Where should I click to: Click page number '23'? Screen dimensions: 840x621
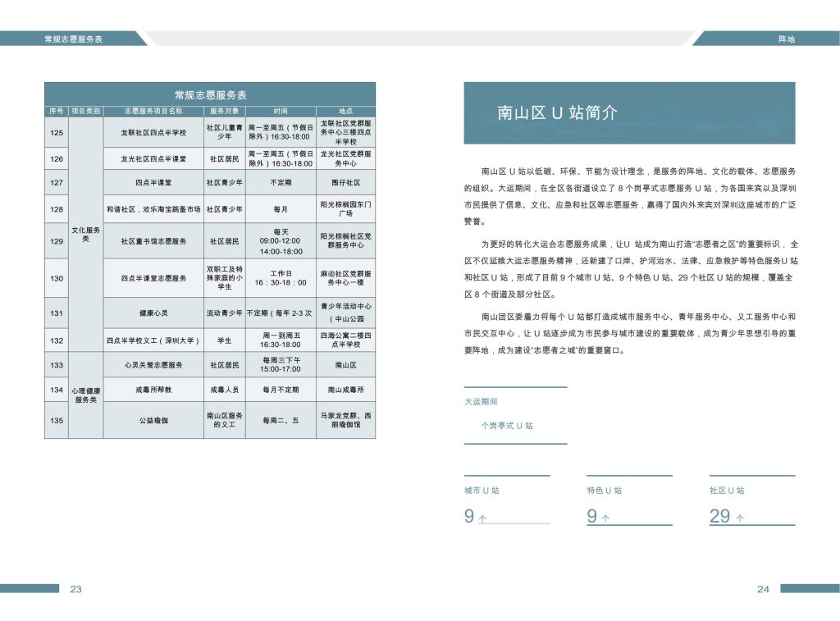(x=75, y=589)
